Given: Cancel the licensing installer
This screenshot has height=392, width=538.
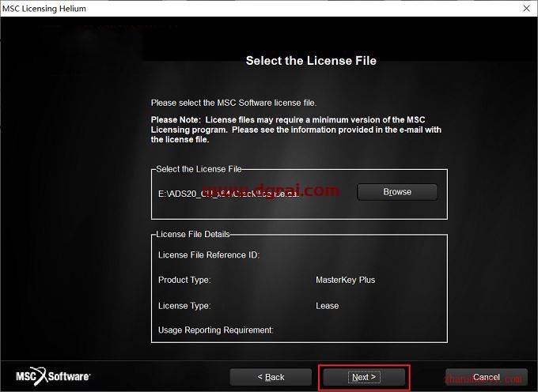Looking at the screenshot, I should click(486, 377).
